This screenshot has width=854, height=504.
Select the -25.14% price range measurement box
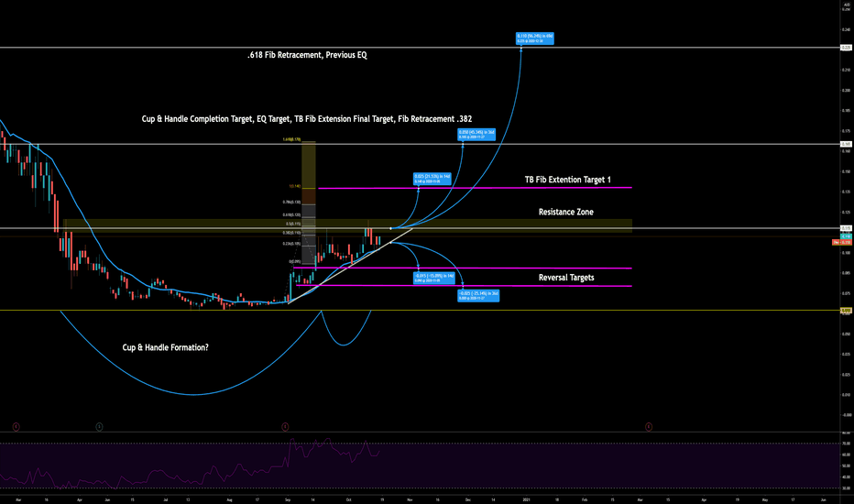tap(478, 296)
